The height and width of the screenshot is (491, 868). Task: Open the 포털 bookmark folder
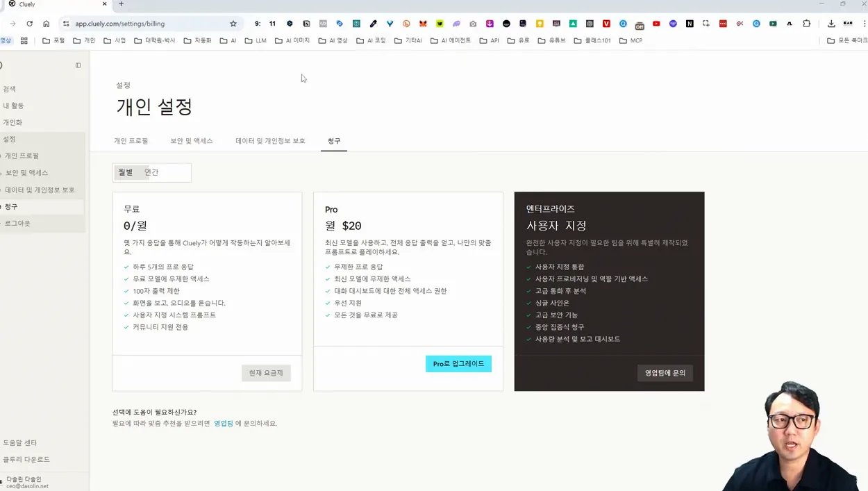click(53, 41)
